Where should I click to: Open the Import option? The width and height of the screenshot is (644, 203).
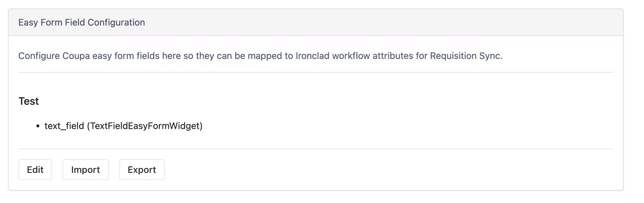click(x=85, y=170)
